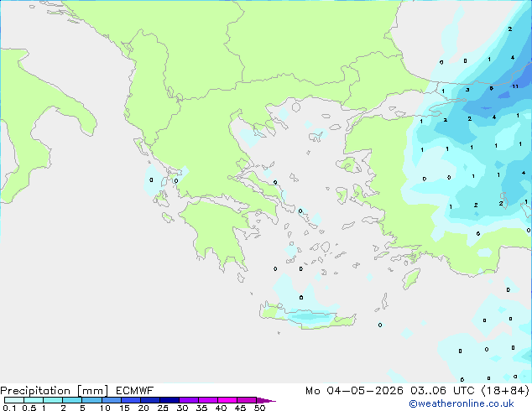Click the legend label "0.1"

pos(9,408)
